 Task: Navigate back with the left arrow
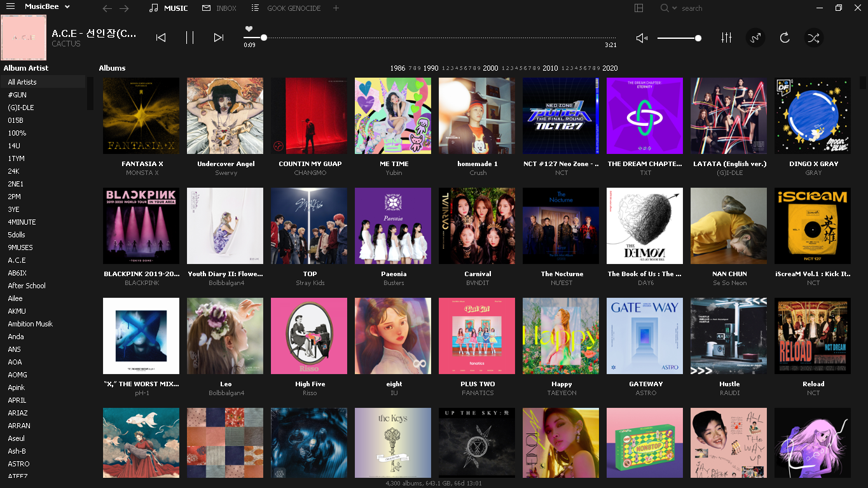tap(107, 8)
